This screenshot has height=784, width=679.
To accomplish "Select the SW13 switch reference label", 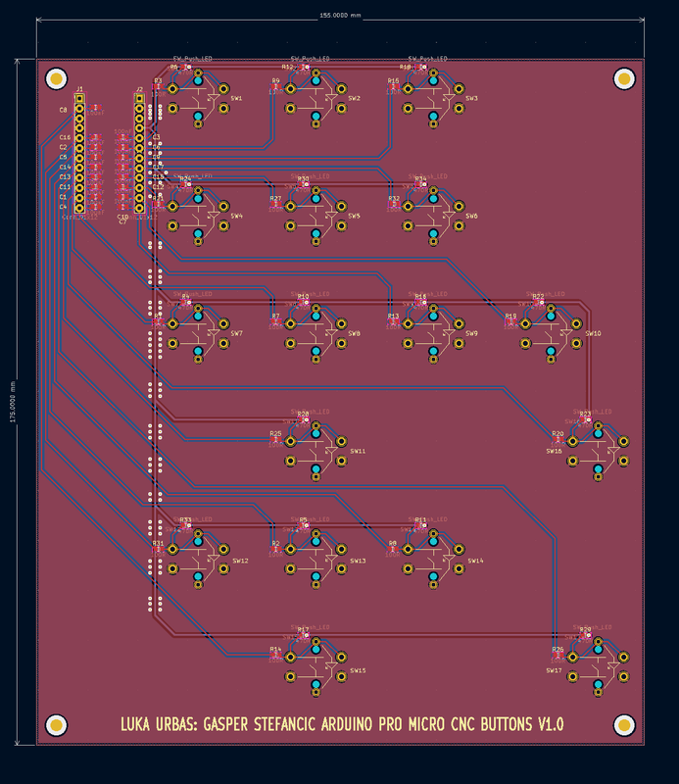I will tap(358, 561).
